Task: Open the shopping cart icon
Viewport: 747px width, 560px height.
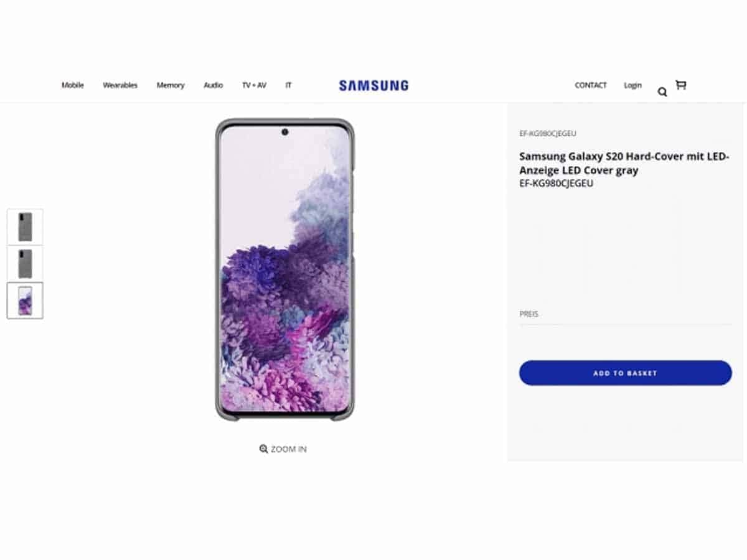Action: 681,85
